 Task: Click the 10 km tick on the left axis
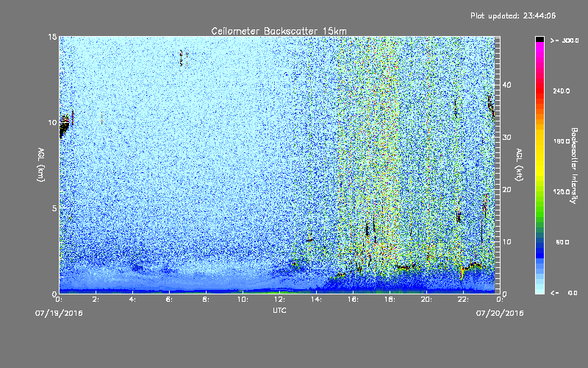(x=52, y=122)
